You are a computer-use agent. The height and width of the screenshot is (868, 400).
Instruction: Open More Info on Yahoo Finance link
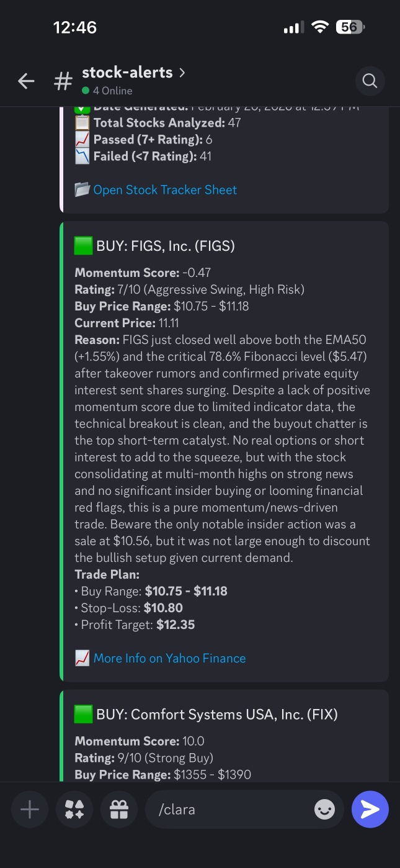(169, 658)
